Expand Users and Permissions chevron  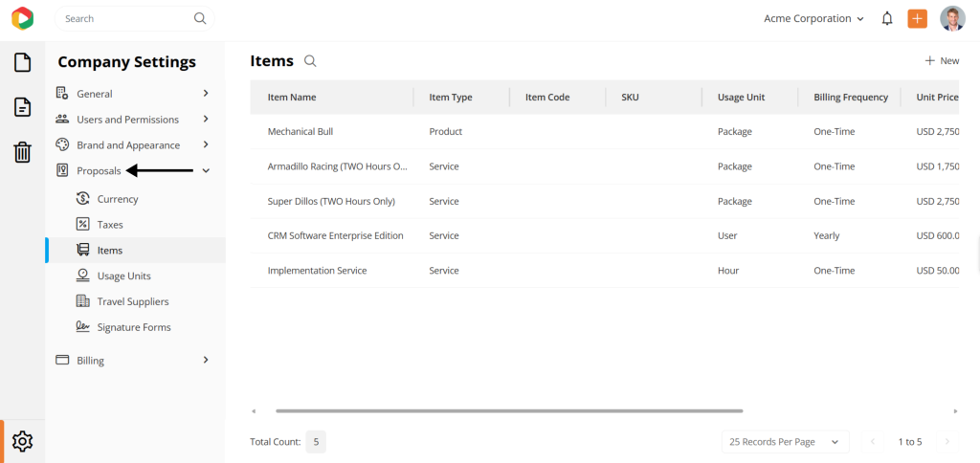(x=206, y=119)
